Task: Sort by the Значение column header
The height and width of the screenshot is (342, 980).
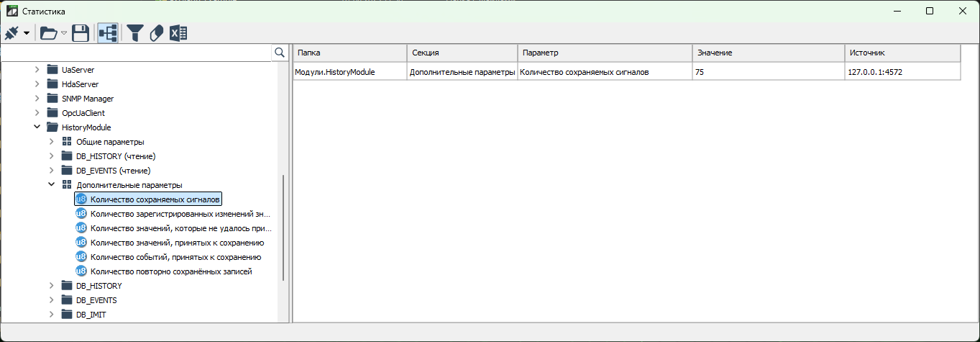Action: [768, 53]
